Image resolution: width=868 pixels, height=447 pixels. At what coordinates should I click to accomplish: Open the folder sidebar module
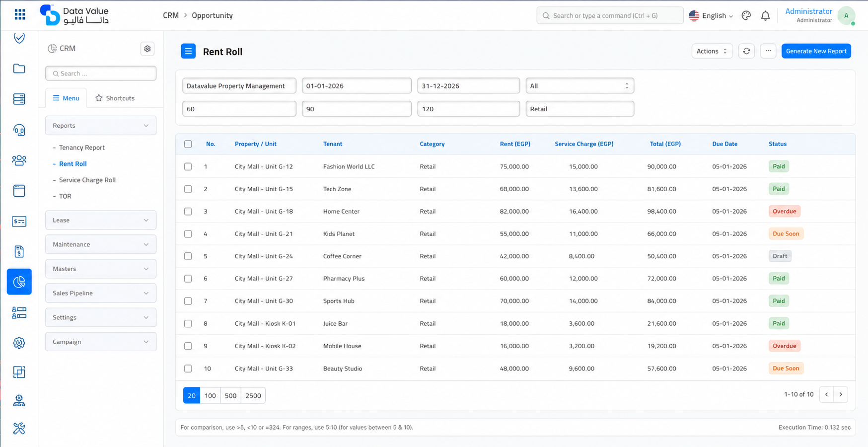pos(19,69)
